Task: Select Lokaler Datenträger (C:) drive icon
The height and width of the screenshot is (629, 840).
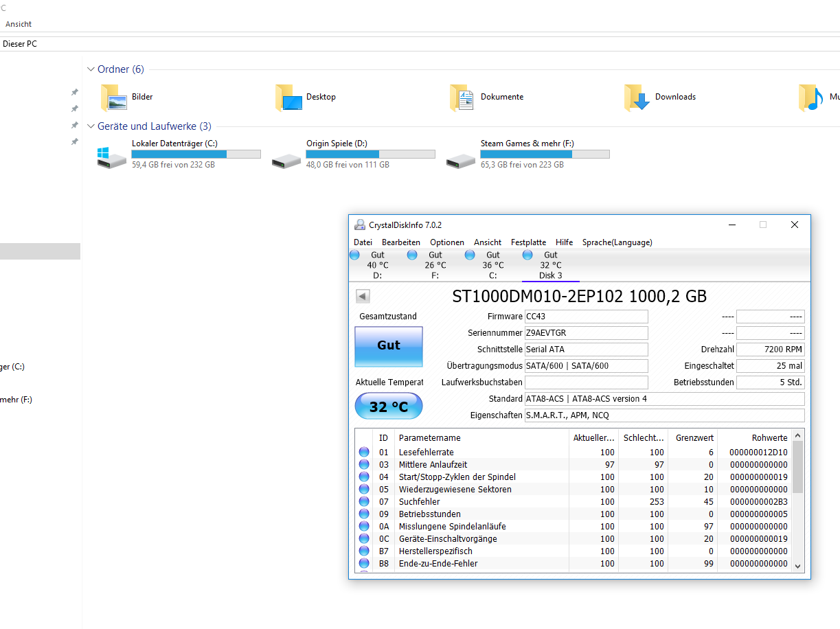Action: (112, 157)
